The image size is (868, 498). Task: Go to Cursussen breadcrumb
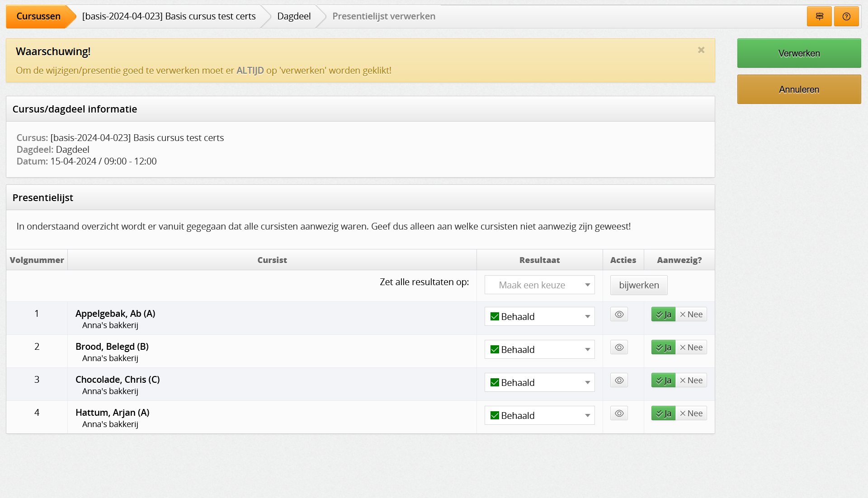point(38,17)
